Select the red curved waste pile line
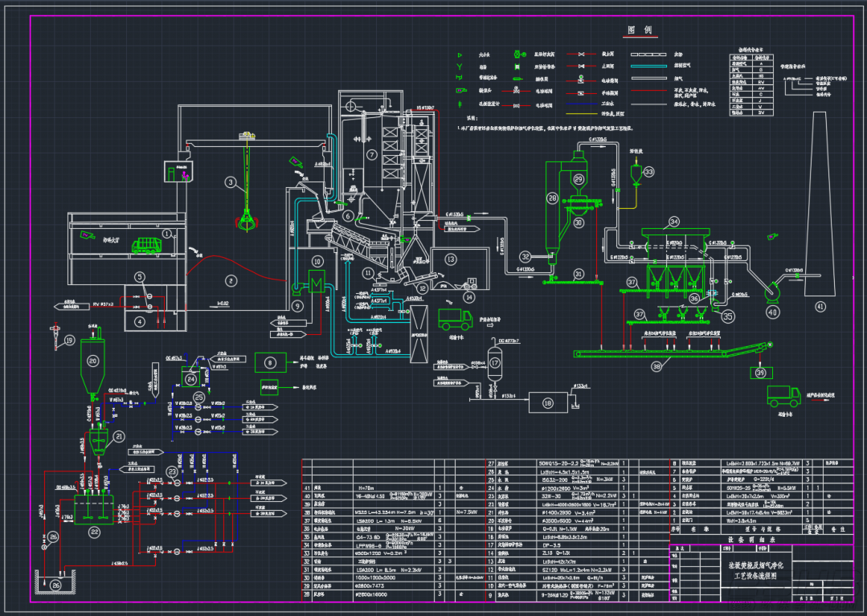The width and height of the screenshot is (867, 616). tap(237, 268)
